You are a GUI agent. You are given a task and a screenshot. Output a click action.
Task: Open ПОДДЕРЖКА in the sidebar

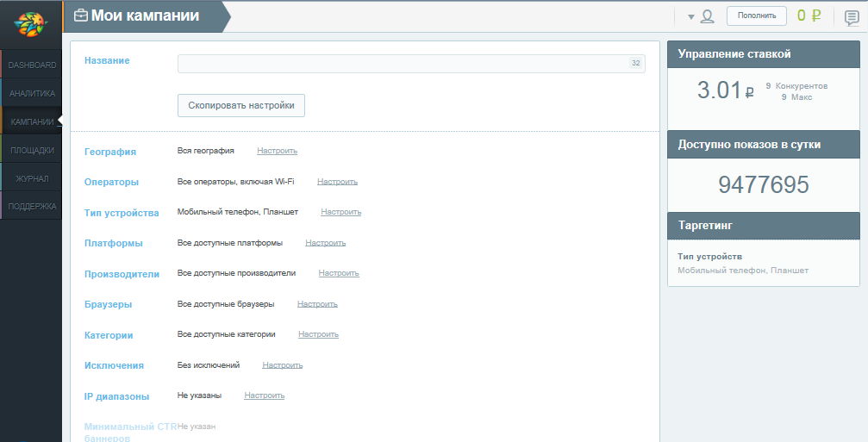[32, 206]
